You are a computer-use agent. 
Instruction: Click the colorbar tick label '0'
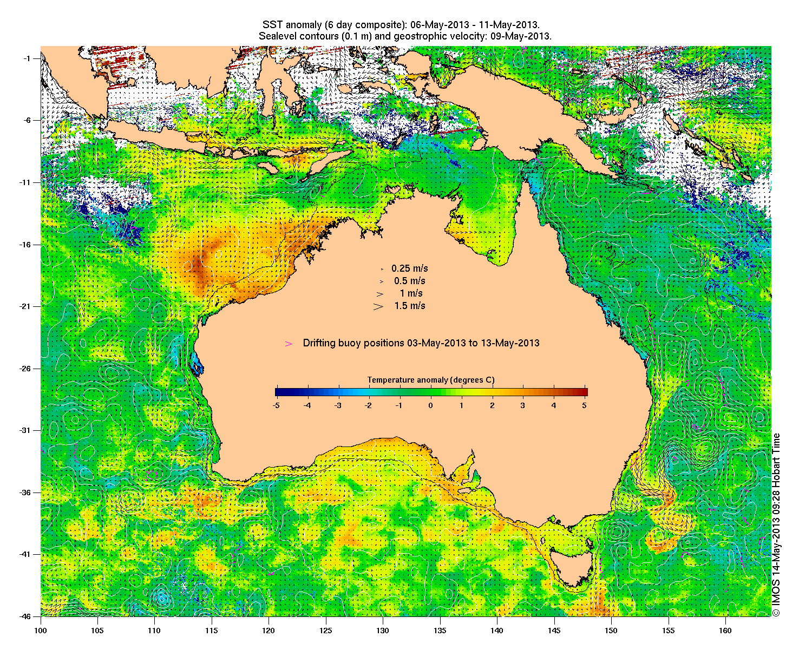click(431, 405)
